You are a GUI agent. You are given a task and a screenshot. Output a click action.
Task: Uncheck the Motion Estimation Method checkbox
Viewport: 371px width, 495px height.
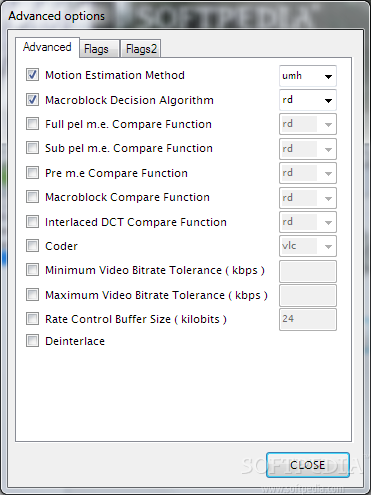pos(32,75)
